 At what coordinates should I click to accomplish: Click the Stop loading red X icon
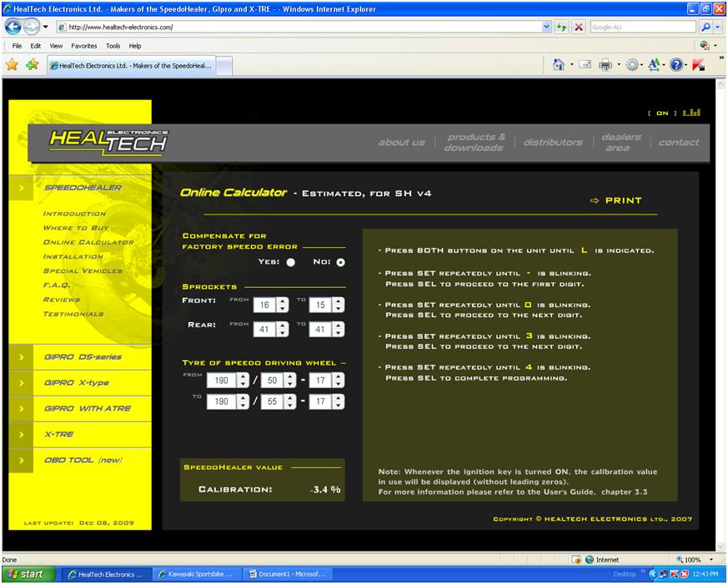[579, 27]
